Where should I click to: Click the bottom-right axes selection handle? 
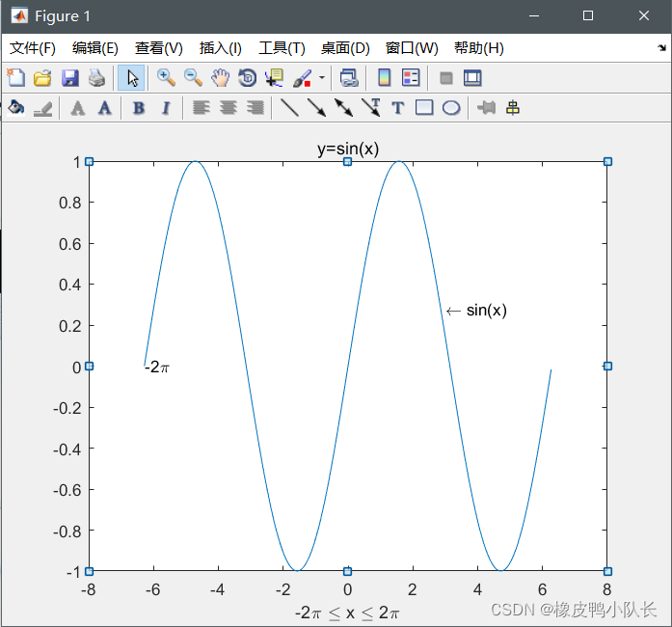[x=607, y=571]
